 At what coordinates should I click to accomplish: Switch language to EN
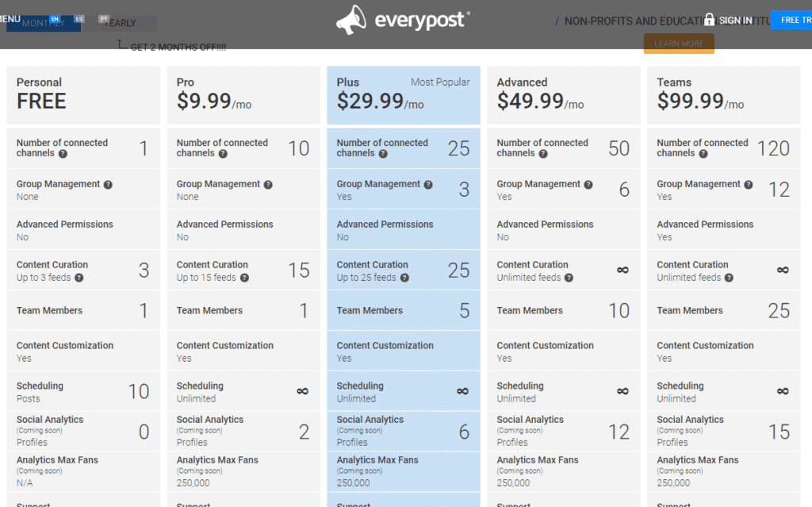(x=55, y=19)
